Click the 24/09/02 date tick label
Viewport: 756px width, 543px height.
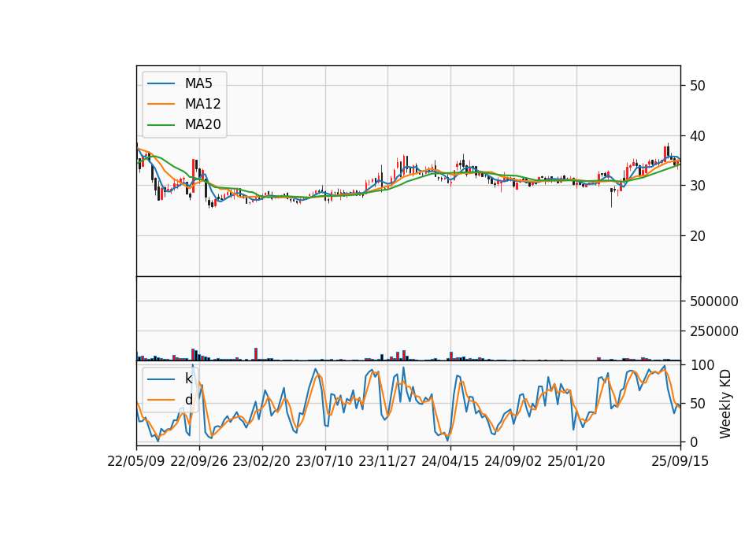click(513, 461)
